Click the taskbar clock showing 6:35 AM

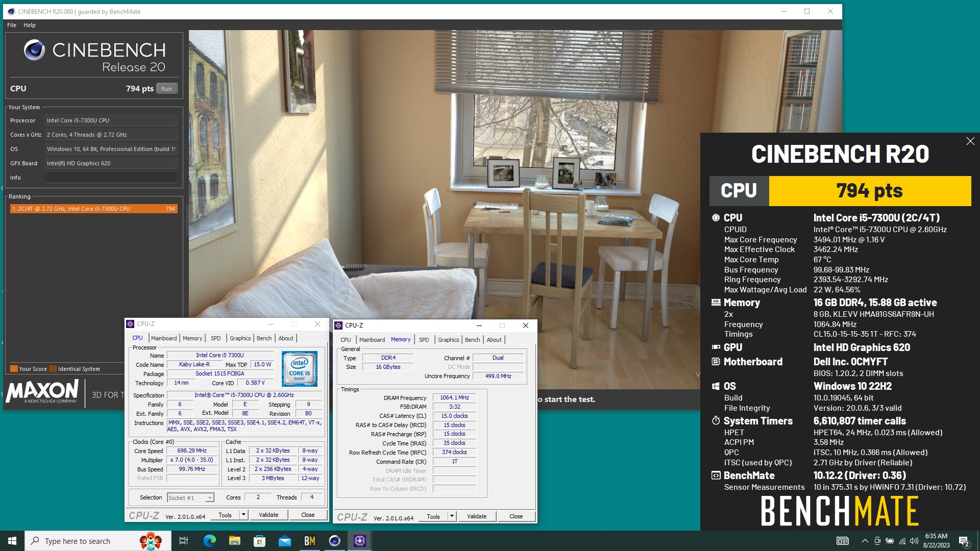coord(936,541)
